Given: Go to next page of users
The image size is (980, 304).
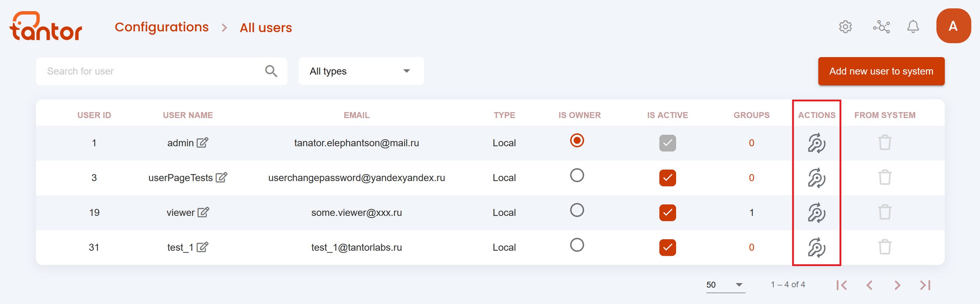Looking at the screenshot, I should pyautogui.click(x=897, y=285).
